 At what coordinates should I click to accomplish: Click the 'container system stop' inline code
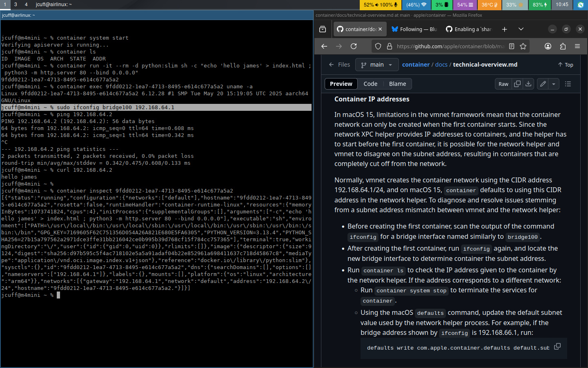(x=411, y=290)
